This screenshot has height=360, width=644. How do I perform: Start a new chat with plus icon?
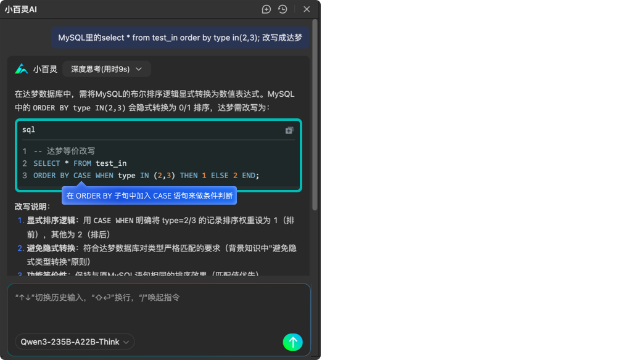pyautogui.click(x=266, y=9)
